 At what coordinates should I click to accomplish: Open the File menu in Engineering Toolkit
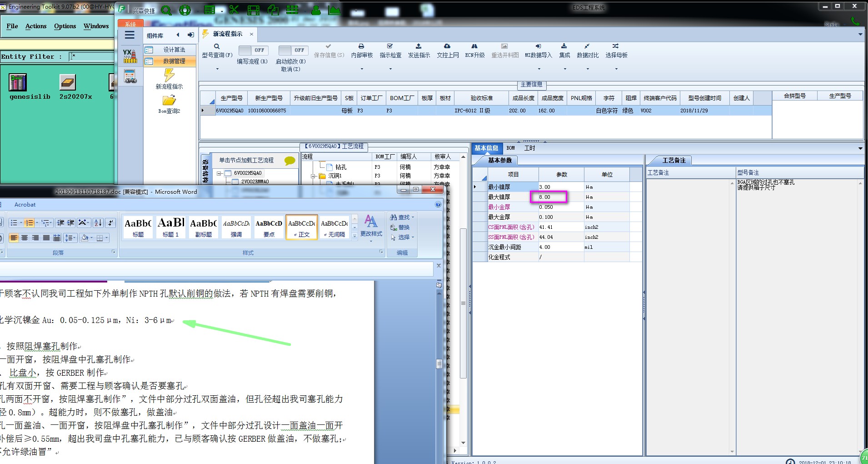coord(12,26)
